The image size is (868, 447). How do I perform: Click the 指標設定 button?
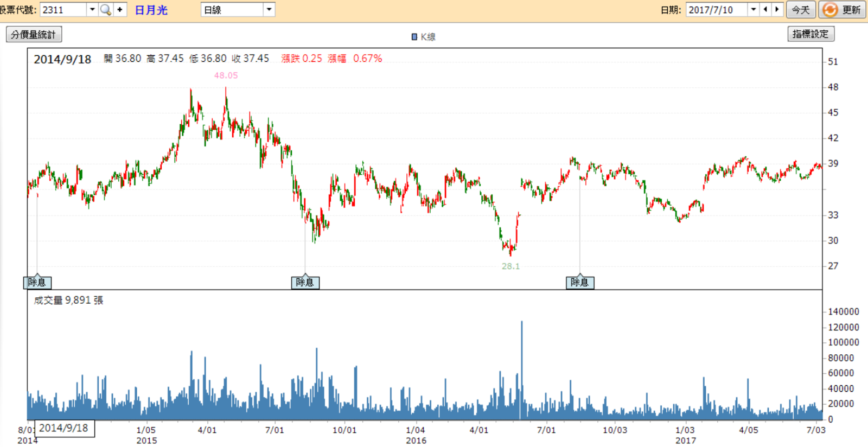tap(810, 34)
